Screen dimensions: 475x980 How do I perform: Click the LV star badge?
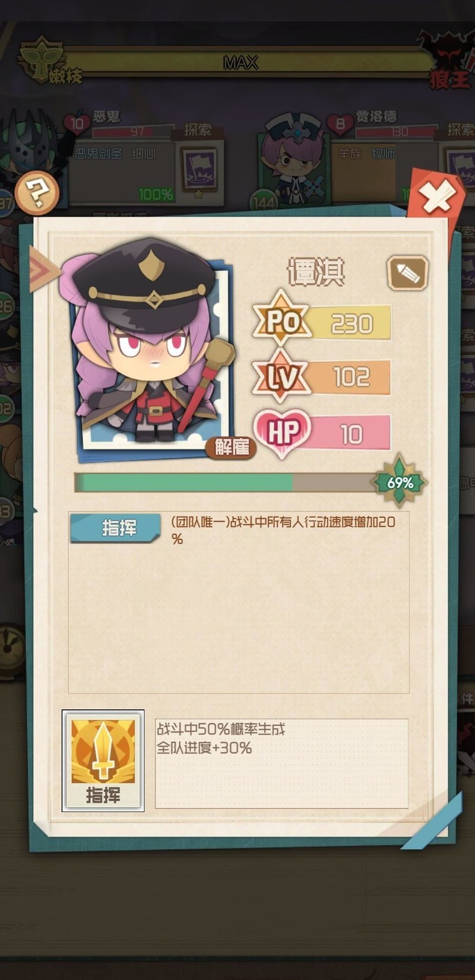(x=282, y=376)
